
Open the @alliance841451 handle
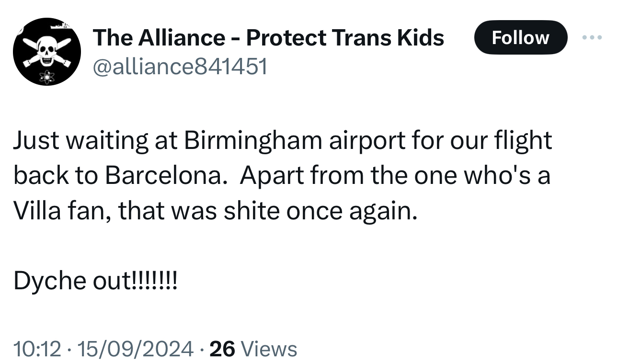pos(180,67)
